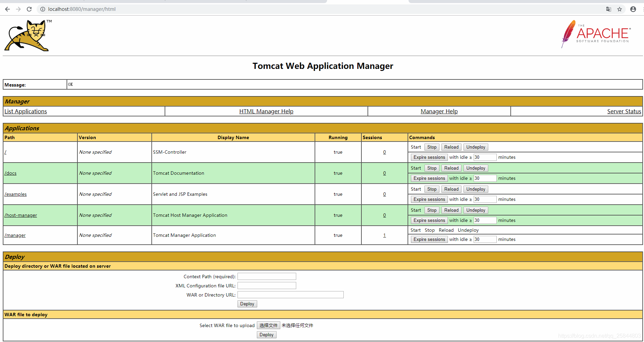The image size is (644, 342).
Task: Expire sessions for SSM-Controller
Action: [429, 157]
